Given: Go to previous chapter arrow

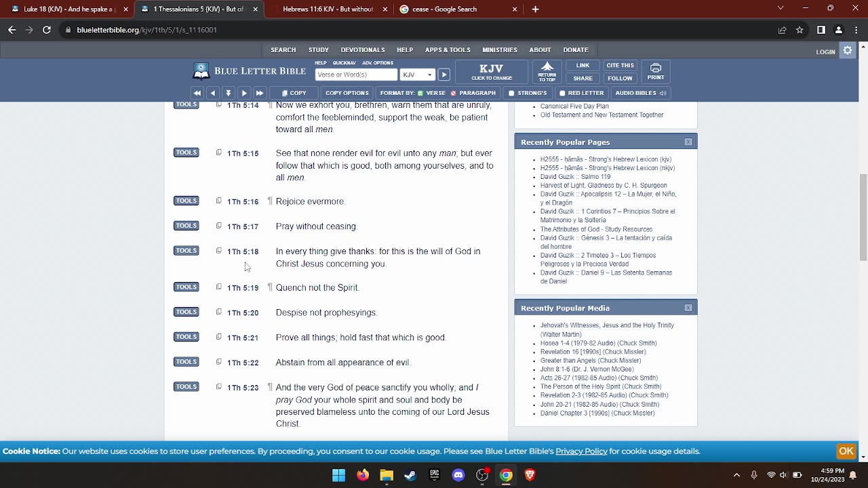Looking at the screenshot, I should (213, 93).
